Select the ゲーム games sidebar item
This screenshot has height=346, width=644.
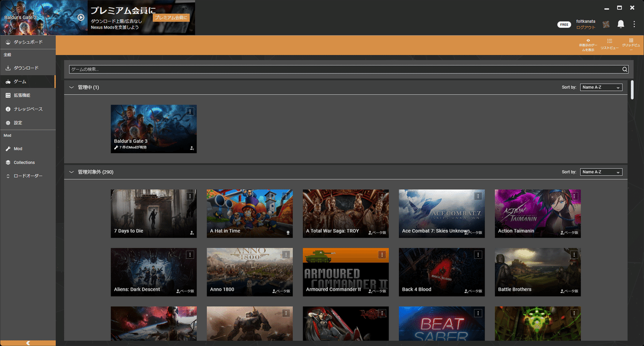pyautogui.click(x=27, y=82)
